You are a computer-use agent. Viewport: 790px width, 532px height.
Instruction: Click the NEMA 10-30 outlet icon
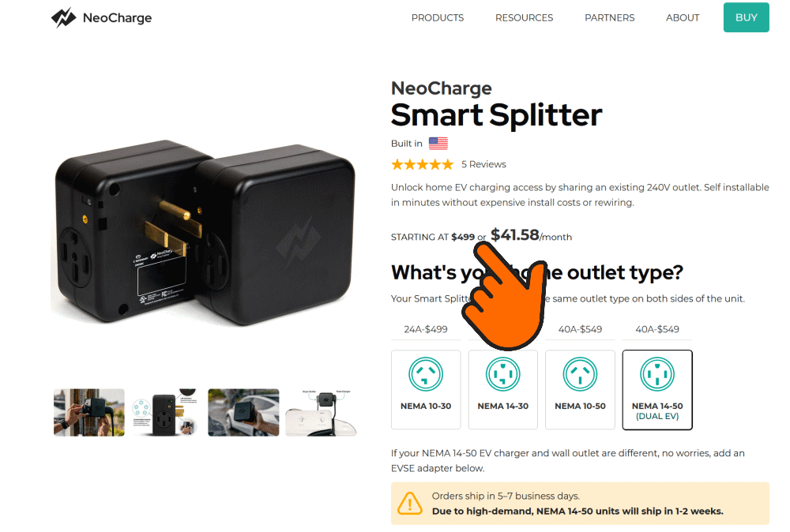click(426, 374)
